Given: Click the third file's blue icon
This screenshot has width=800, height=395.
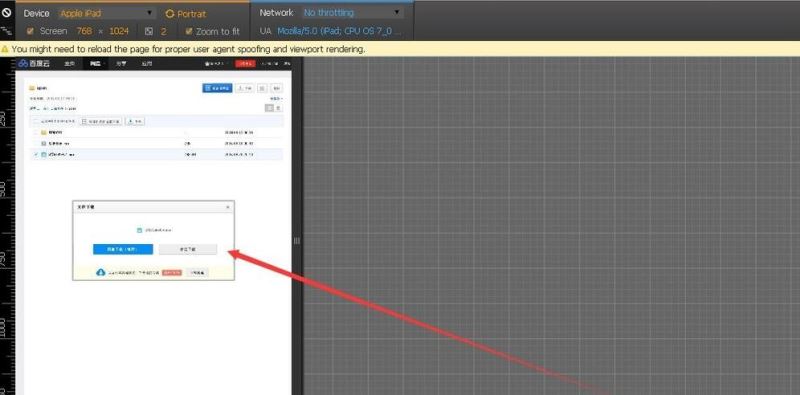Looking at the screenshot, I should pyautogui.click(x=44, y=154).
